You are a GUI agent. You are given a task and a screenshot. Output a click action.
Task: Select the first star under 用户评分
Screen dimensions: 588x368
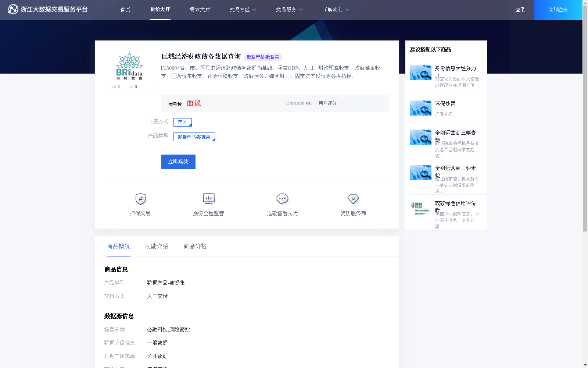coord(343,103)
